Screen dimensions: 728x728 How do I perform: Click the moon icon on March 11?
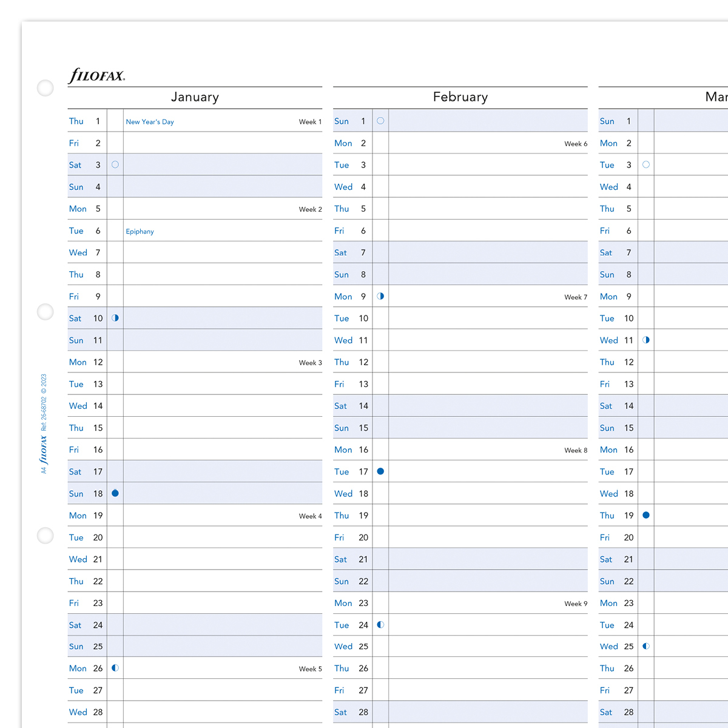[x=646, y=340]
